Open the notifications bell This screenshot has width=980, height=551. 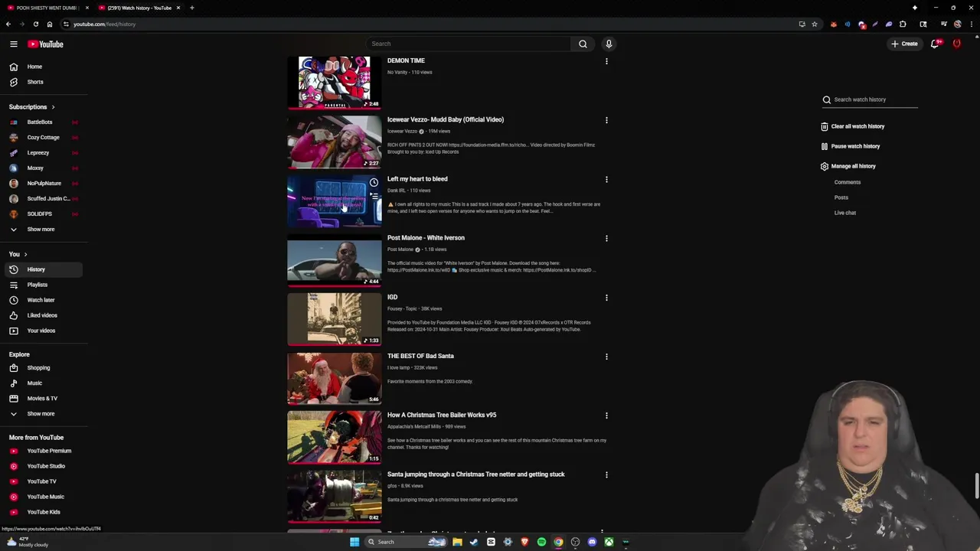tap(935, 44)
